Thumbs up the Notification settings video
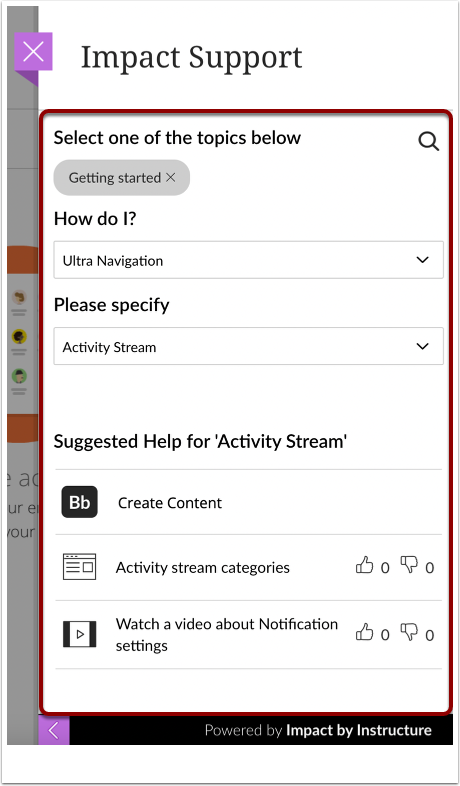This screenshot has width=460, height=786. point(364,633)
